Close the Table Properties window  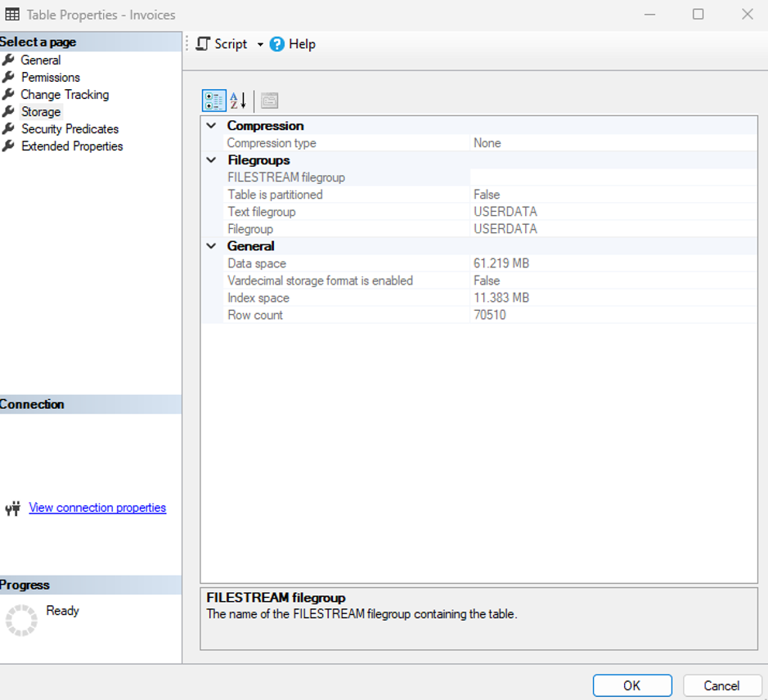point(747,14)
